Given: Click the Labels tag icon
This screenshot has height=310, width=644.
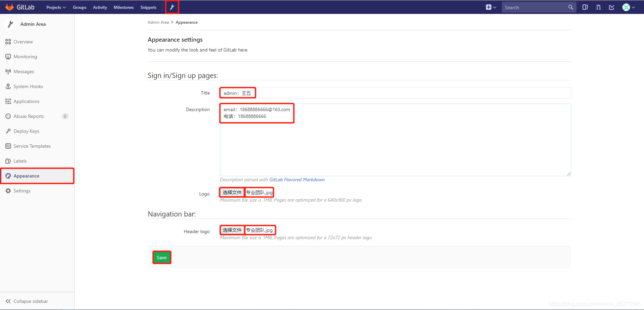Looking at the screenshot, I should [8, 161].
